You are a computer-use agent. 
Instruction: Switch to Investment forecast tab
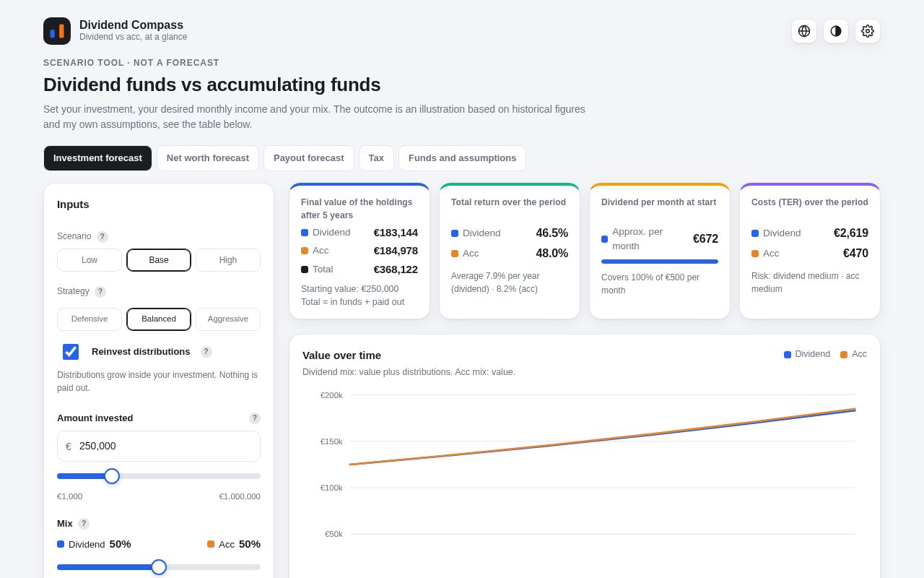click(x=97, y=158)
